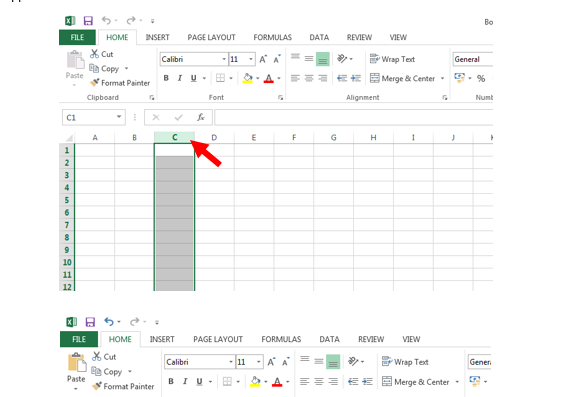This screenshot has width=576, height=397.
Task: Click Save icon in lower Excel window
Action: click(90, 322)
